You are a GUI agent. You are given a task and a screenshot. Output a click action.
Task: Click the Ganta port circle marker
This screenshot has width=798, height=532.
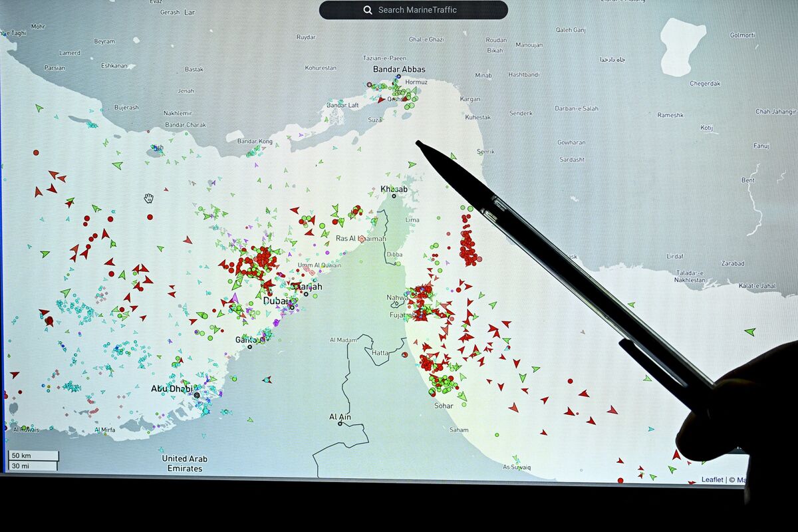click(250, 346)
